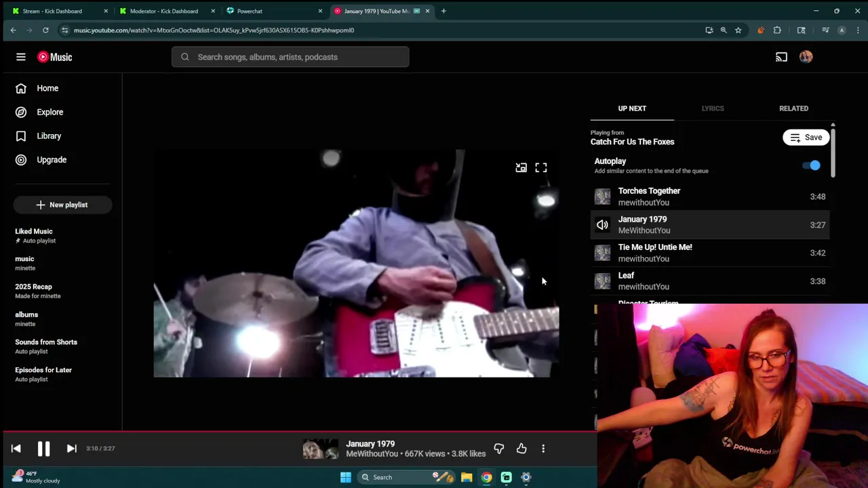Skip to previous track

[16, 449]
